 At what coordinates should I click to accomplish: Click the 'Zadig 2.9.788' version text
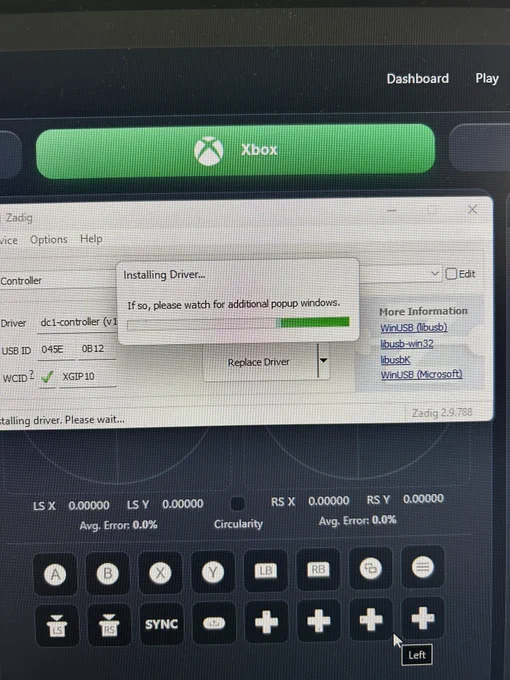[442, 412]
